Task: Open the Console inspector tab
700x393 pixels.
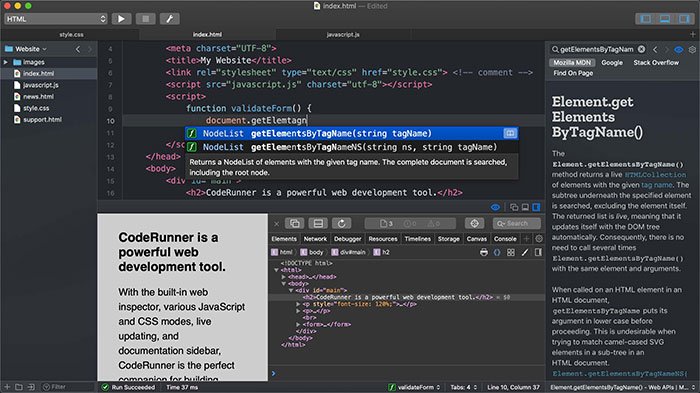Action: (505, 239)
